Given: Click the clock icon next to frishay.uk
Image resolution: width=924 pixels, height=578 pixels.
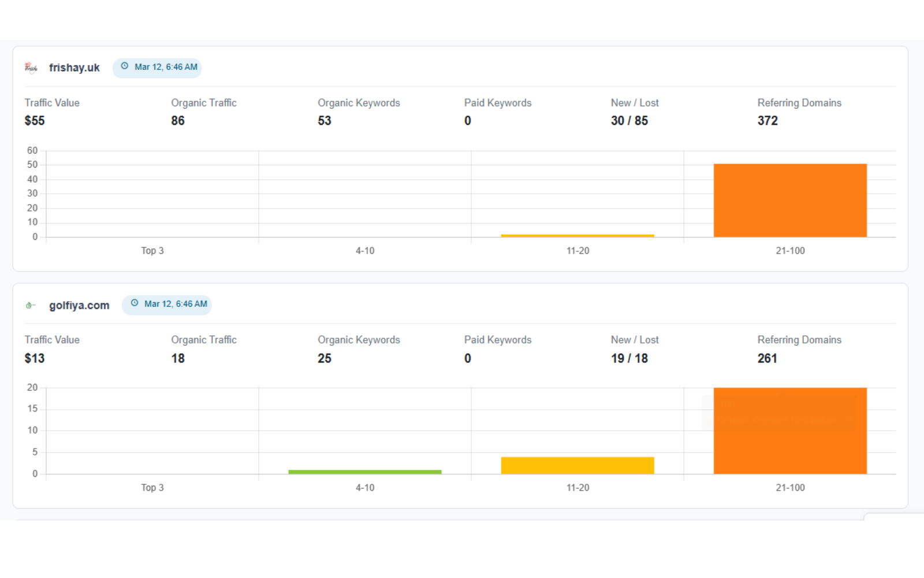Looking at the screenshot, I should point(124,66).
